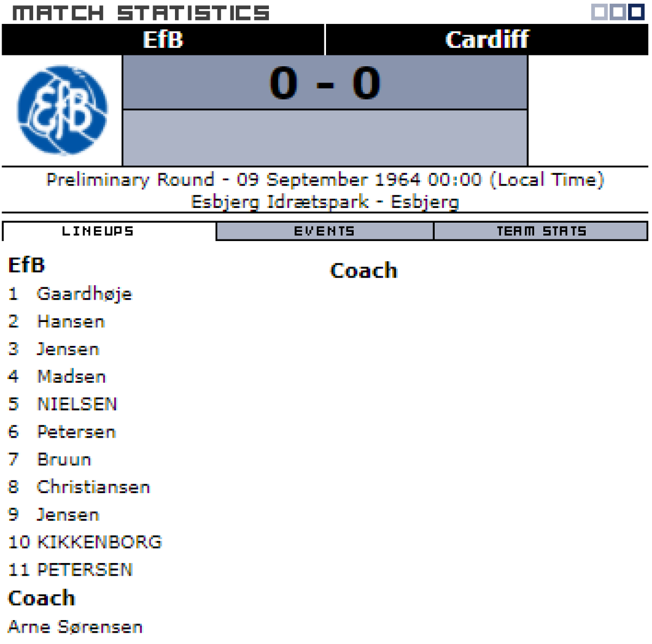The height and width of the screenshot is (644, 652).
Task: Click the 0 - 0 score box
Action: point(325,83)
